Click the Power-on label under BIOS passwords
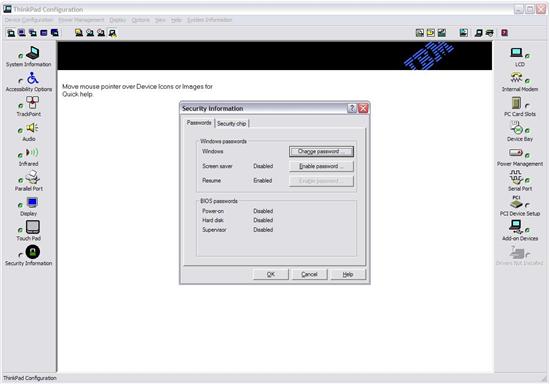Screen dimensions: 550x384 (x=213, y=211)
